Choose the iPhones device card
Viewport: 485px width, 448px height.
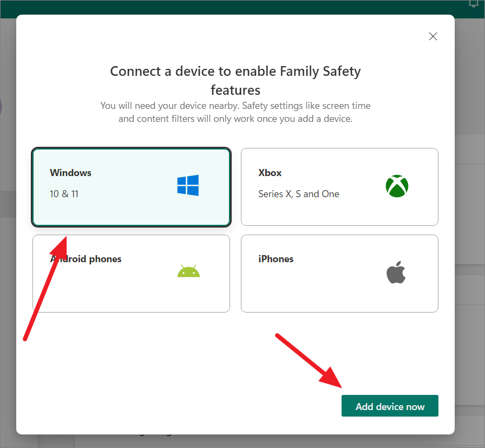pyautogui.click(x=339, y=274)
